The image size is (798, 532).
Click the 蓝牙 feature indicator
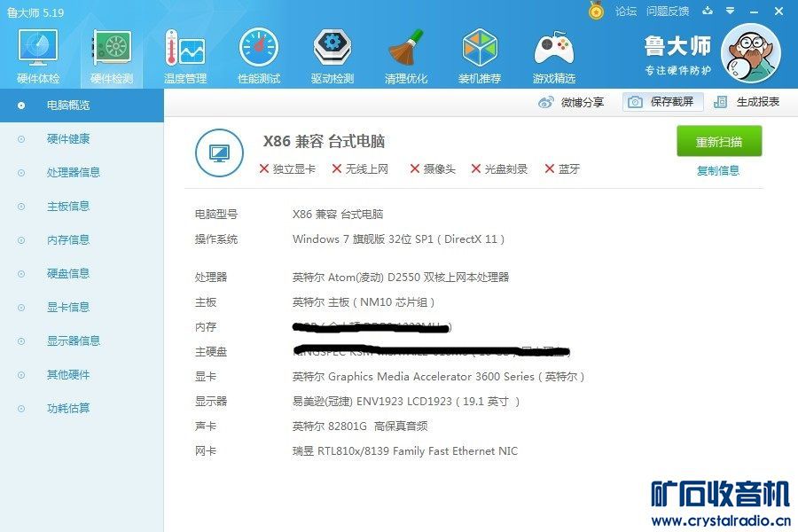tap(562, 169)
